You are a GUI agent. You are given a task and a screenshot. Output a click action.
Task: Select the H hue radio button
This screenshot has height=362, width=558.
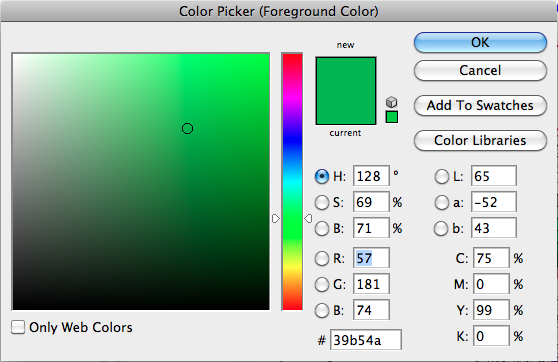coord(322,176)
